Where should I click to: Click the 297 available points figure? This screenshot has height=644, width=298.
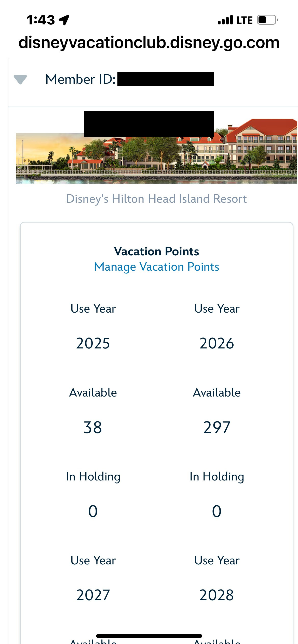tap(217, 427)
